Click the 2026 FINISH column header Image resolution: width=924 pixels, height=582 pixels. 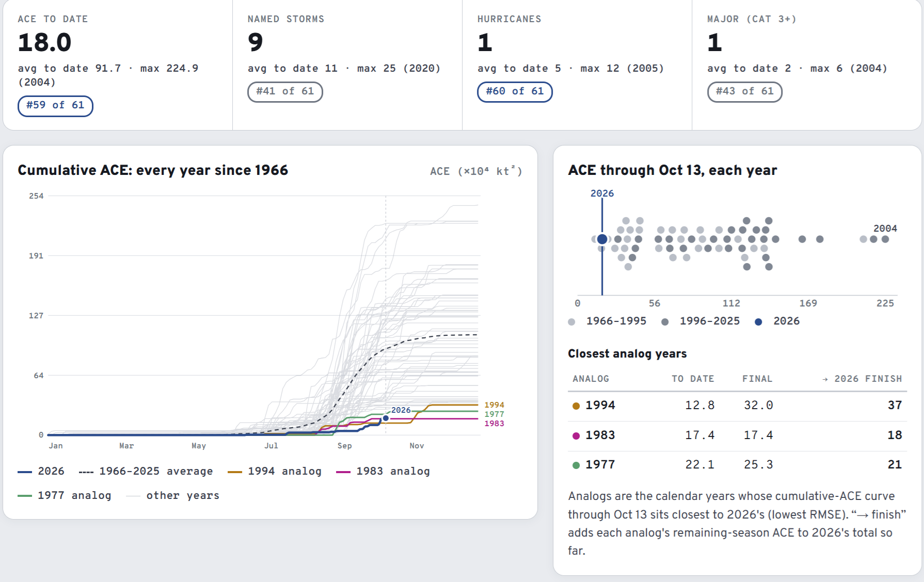tap(862, 379)
